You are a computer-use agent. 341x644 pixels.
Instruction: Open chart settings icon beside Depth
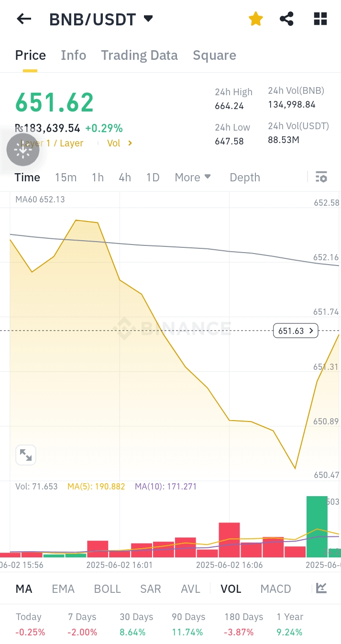tap(321, 177)
